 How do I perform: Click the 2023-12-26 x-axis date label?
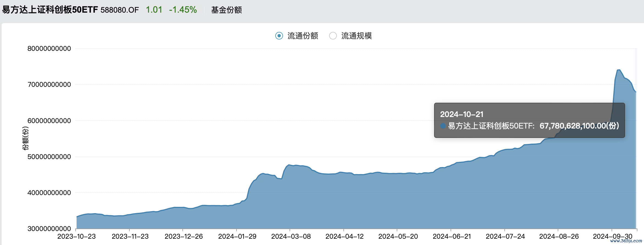[x=184, y=236]
